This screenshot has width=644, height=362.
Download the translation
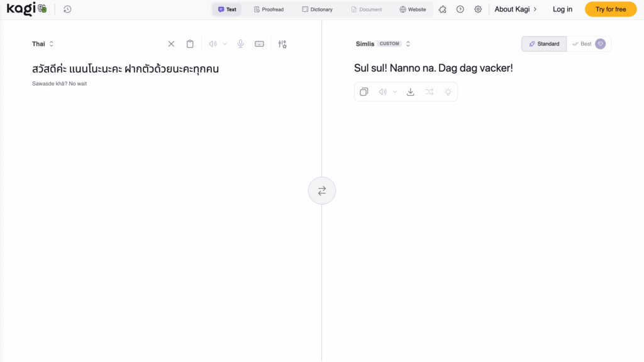tap(410, 92)
